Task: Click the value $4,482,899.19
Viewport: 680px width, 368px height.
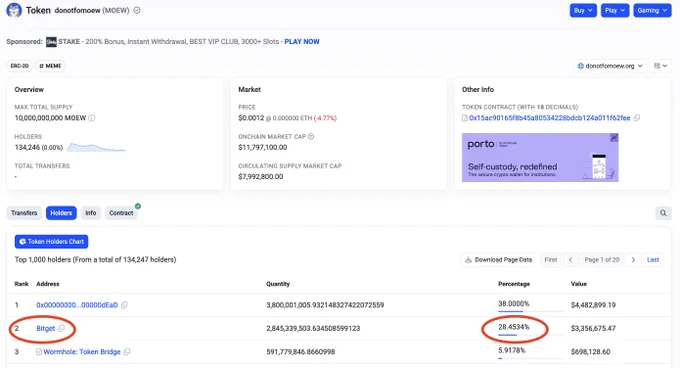Action: coord(593,305)
